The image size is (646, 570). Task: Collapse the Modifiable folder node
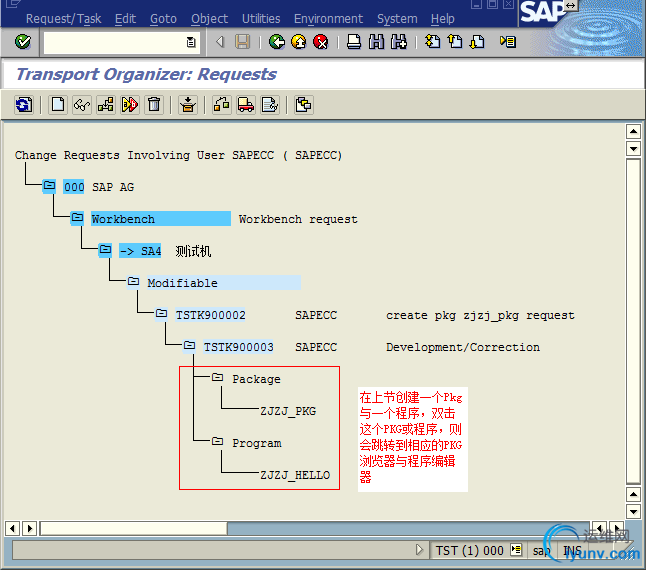(133, 282)
